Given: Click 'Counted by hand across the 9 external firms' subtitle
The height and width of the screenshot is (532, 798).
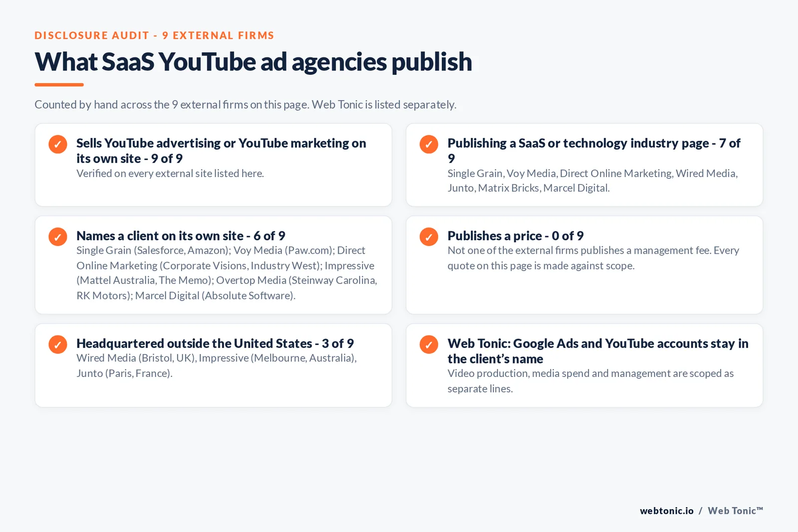Looking at the screenshot, I should coord(245,105).
